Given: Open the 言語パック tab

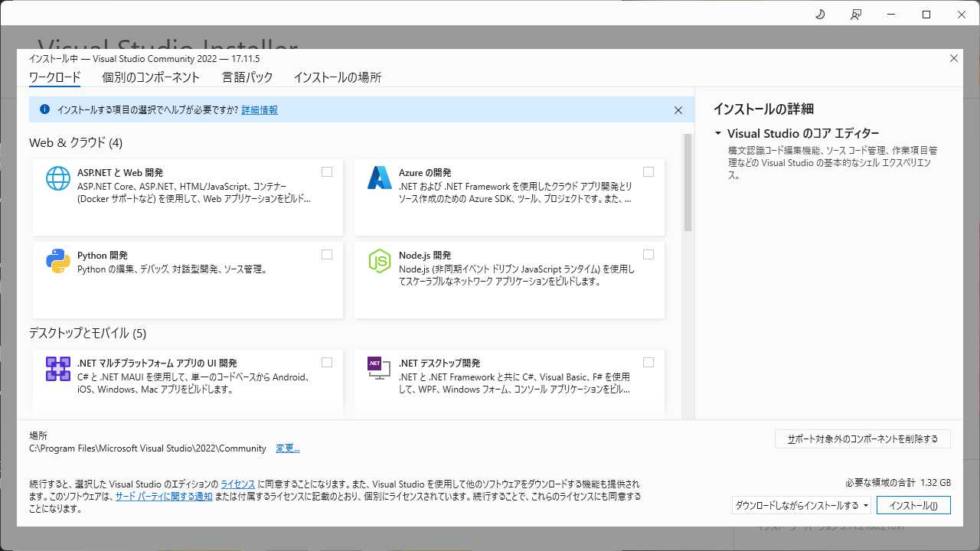Looking at the screenshot, I should [247, 77].
